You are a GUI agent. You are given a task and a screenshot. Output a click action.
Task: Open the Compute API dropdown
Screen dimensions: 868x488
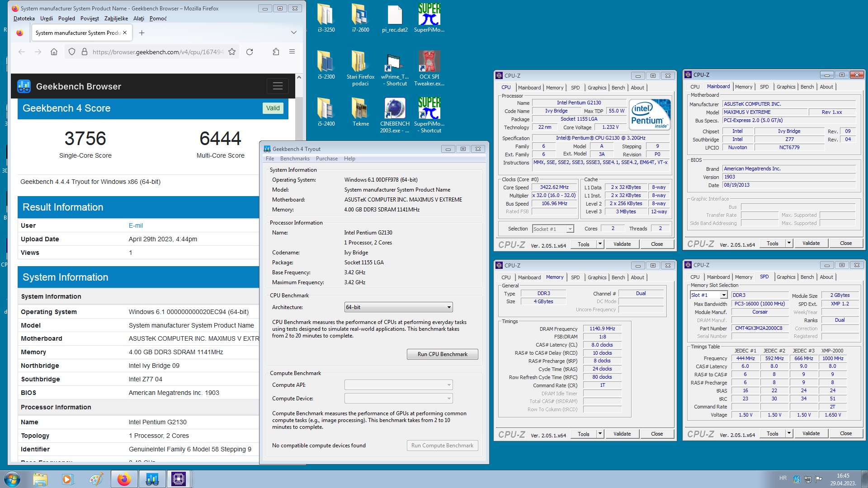[x=398, y=385]
